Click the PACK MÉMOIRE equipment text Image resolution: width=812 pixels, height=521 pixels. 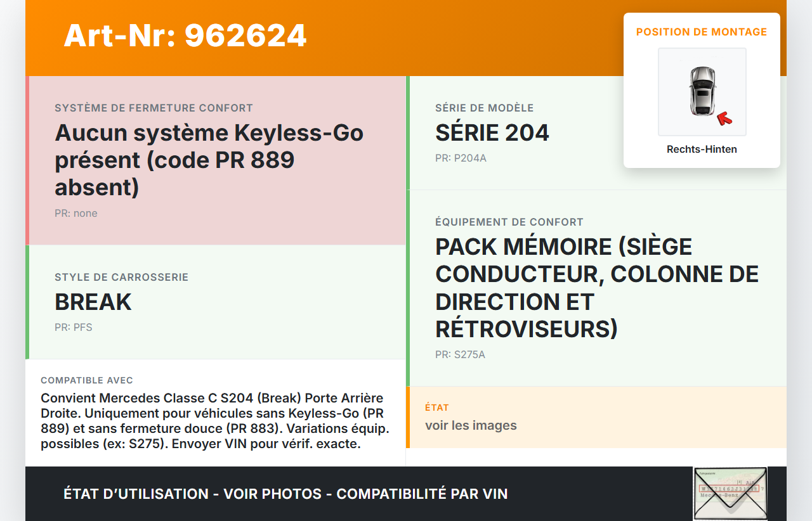(x=596, y=288)
